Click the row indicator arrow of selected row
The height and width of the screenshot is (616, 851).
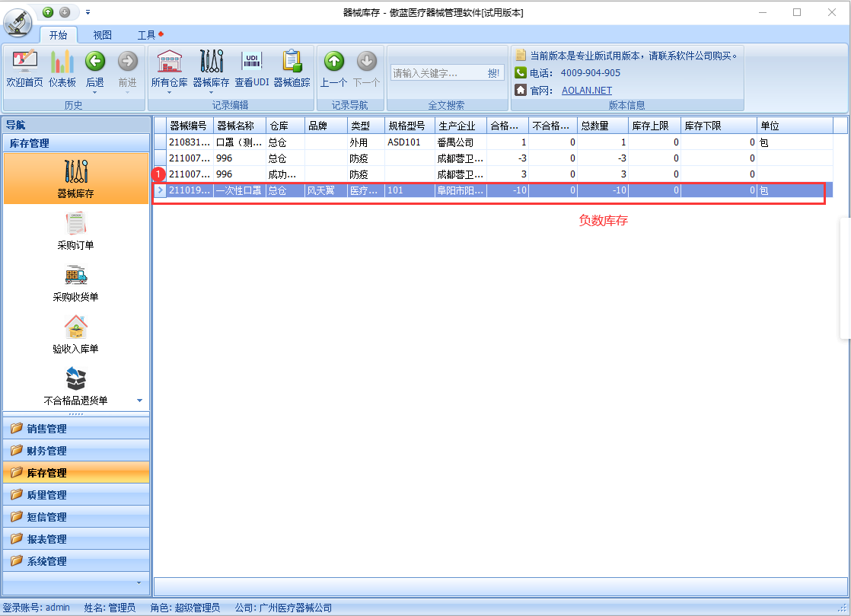(x=160, y=190)
